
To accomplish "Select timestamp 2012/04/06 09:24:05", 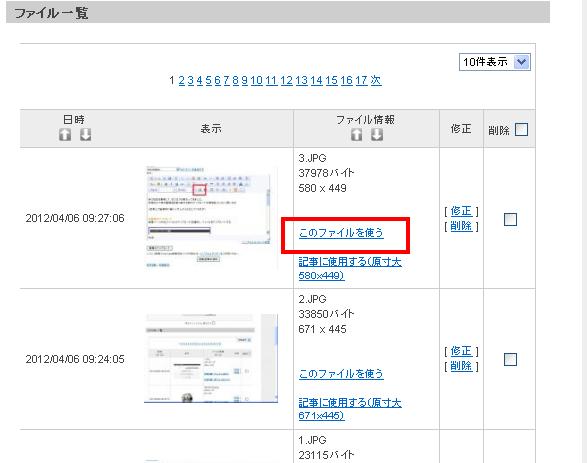I will click(75, 359).
